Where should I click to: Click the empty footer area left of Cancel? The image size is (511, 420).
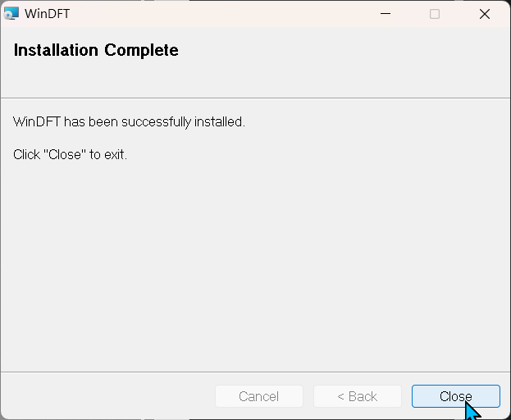(x=107, y=396)
